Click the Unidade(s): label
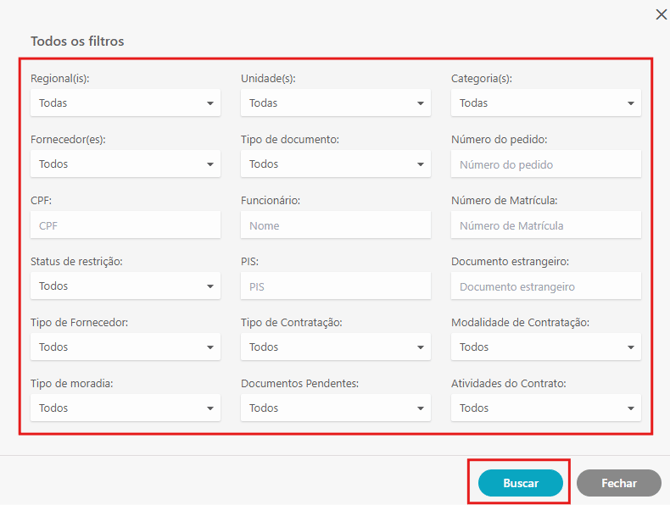670x505 pixels. coord(268,79)
